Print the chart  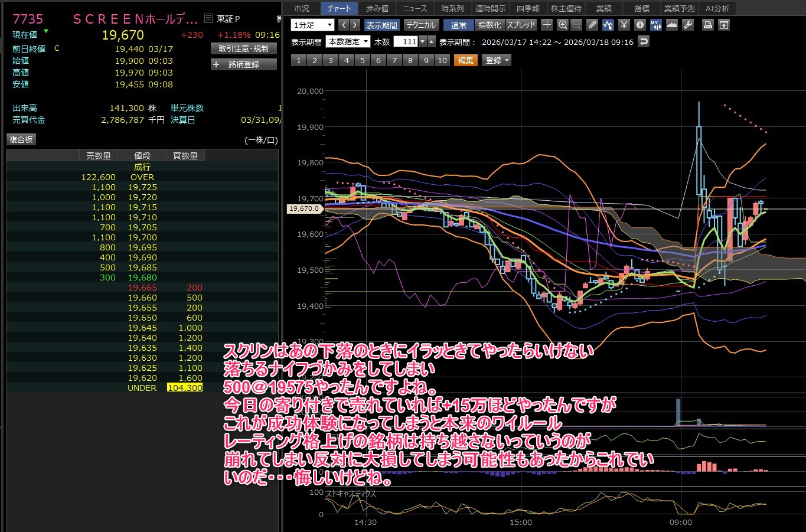pyautogui.click(x=708, y=25)
